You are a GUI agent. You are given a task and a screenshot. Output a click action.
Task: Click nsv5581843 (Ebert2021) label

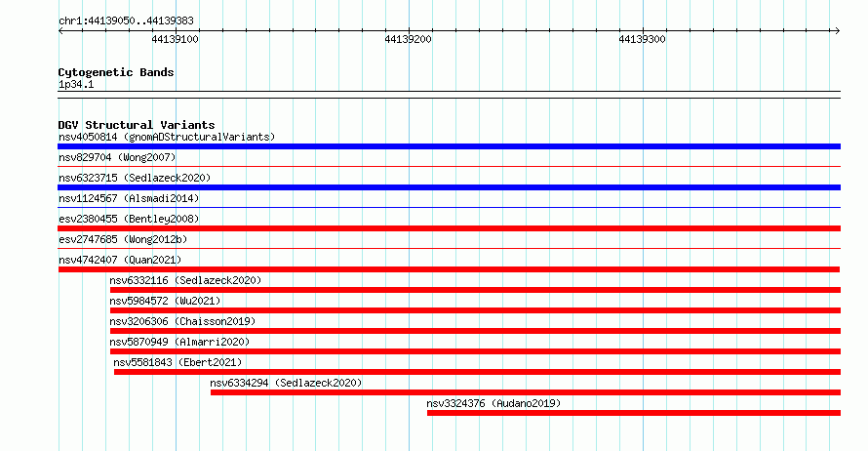(x=178, y=362)
